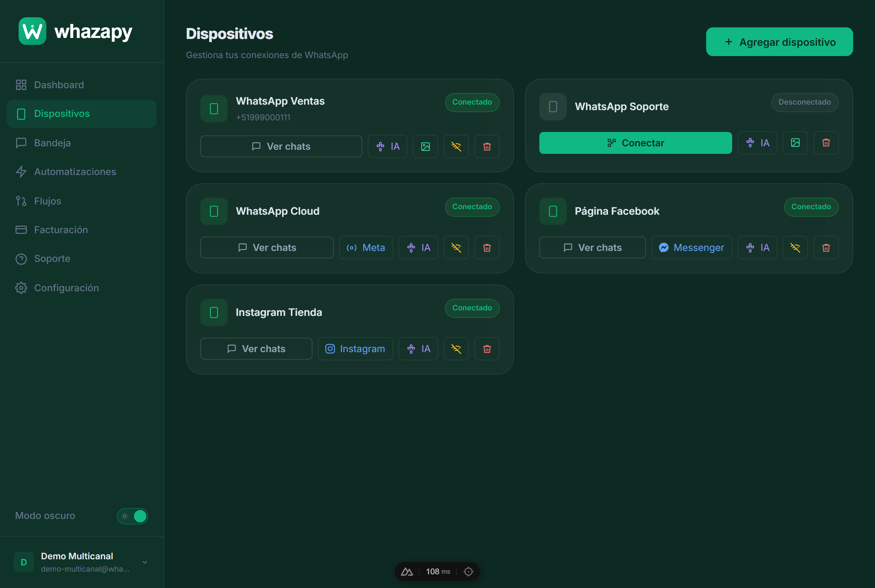Go to Automatizaciones section
This screenshot has width=875, height=588.
pos(81,172)
